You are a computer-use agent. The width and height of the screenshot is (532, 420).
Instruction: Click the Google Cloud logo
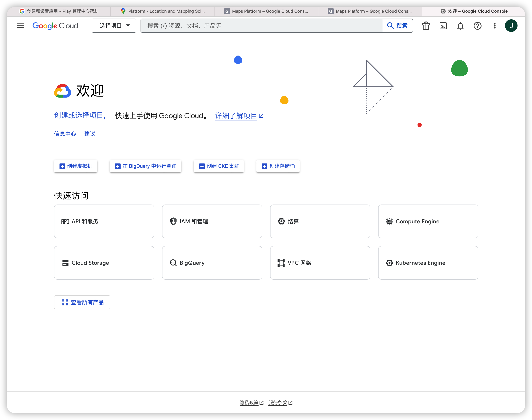[x=55, y=26]
